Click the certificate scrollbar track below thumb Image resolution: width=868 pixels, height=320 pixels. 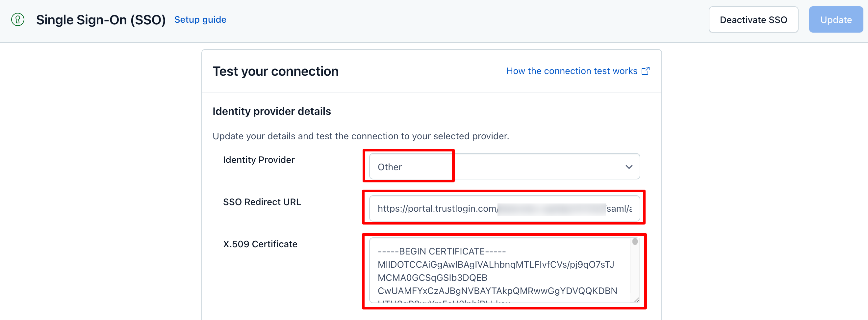point(635,270)
